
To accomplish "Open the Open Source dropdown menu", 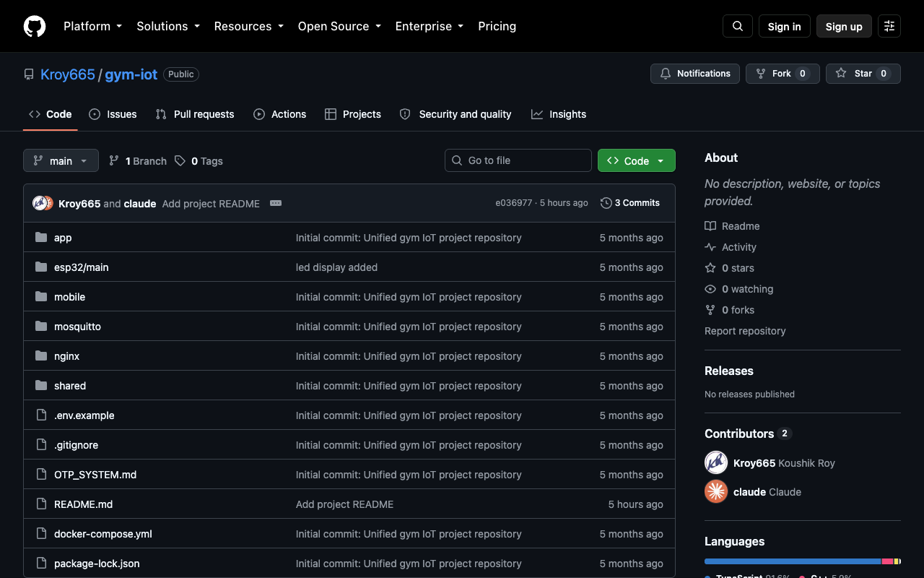I will click(340, 26).
